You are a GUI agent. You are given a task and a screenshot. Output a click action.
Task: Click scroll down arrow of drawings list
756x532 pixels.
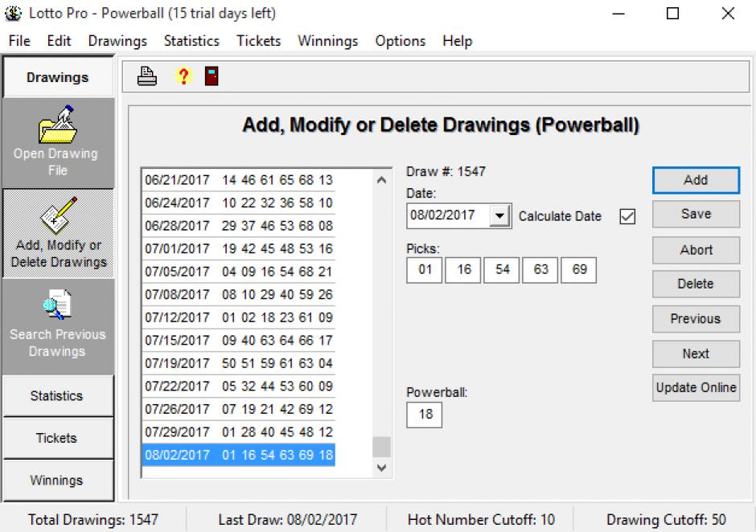click(x=381, y=468)
